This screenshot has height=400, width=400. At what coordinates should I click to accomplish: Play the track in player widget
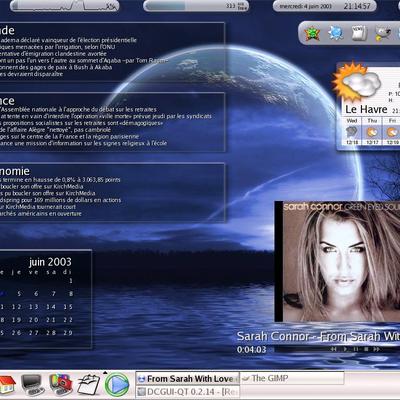[x=345, y=349]
